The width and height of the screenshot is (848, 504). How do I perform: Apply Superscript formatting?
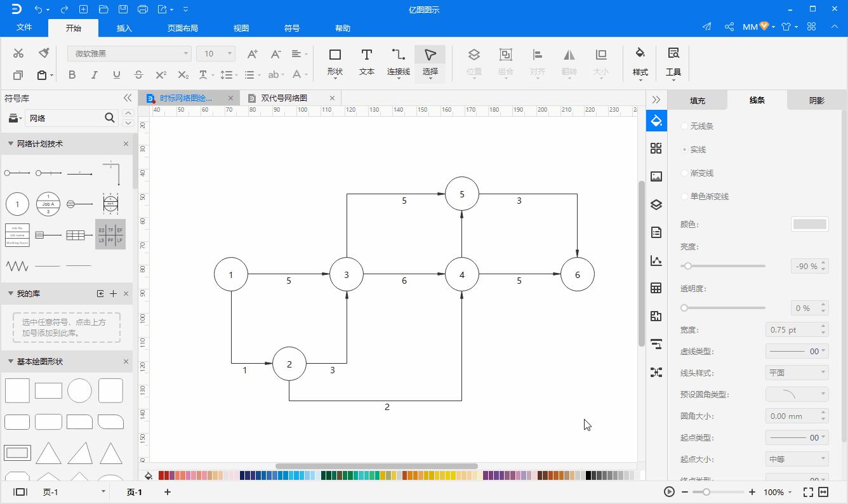[161, 75]
